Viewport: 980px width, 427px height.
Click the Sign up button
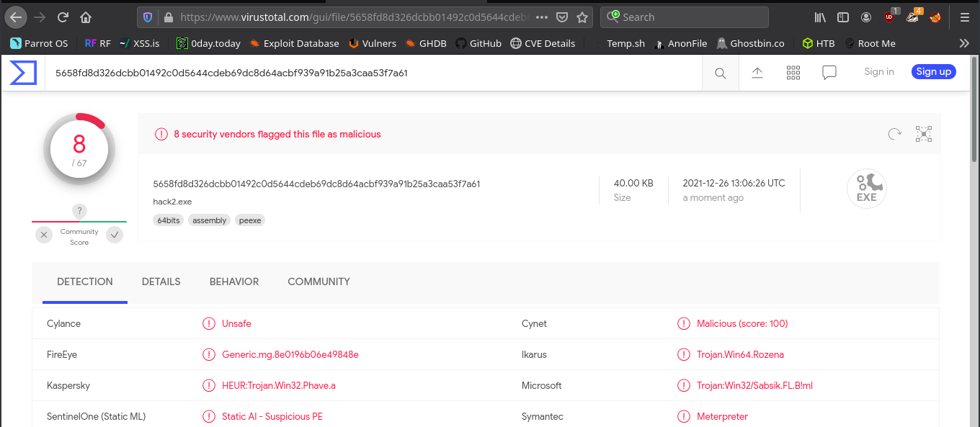point(933,71)
